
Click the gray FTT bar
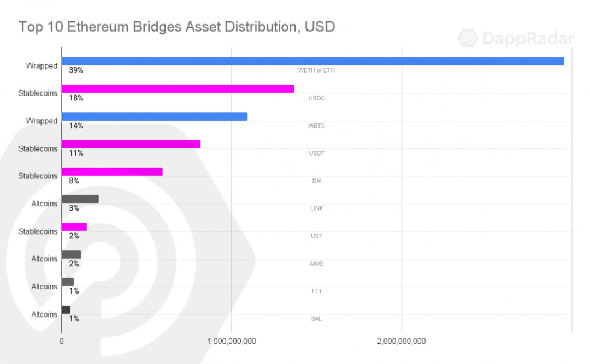[x=68, y=282]
